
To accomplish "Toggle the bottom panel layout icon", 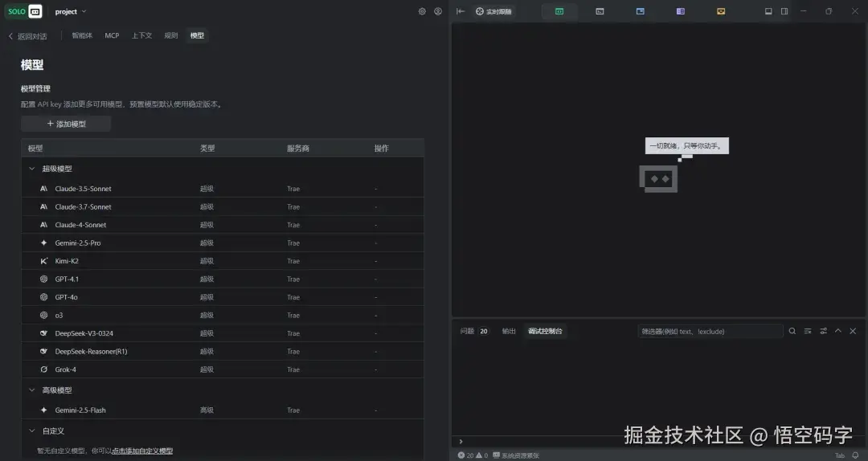I will tap(768, 11).
